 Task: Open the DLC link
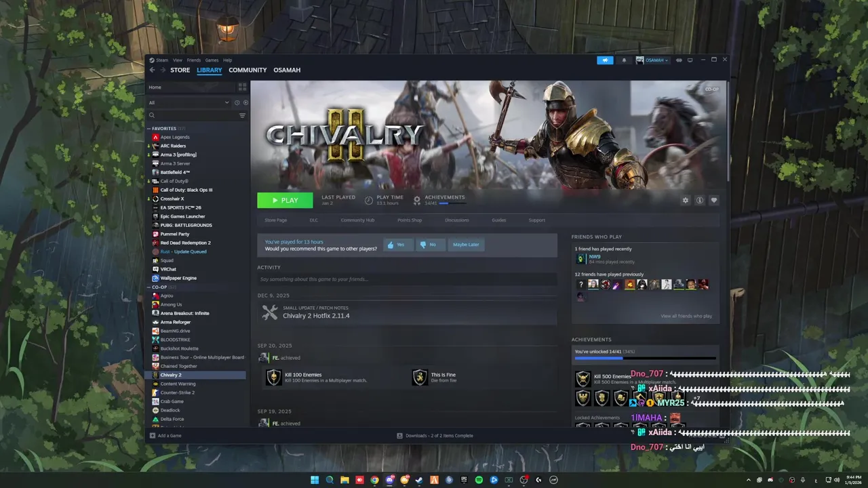(314, 220)
